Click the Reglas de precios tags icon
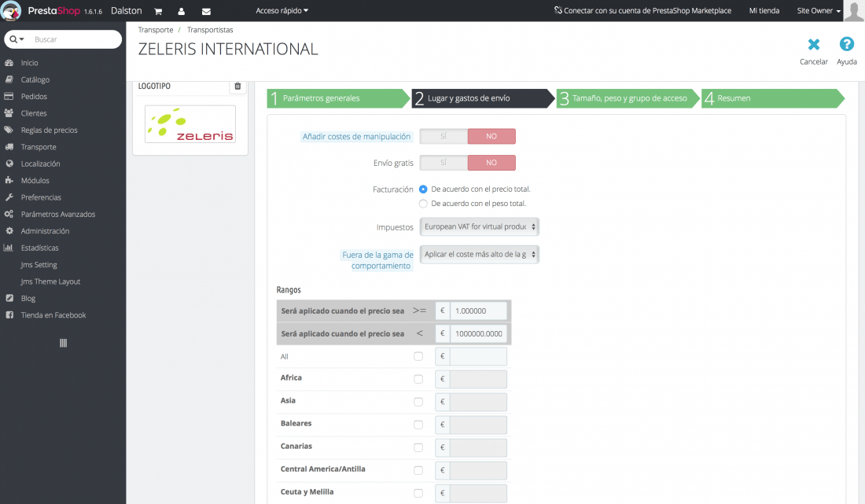The width and height of the screenshot is (865, 504). pyautogui.click(x=9, y=131)
